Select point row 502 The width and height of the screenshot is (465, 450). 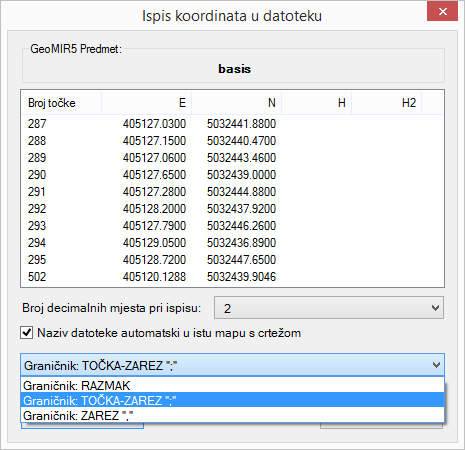232,277
